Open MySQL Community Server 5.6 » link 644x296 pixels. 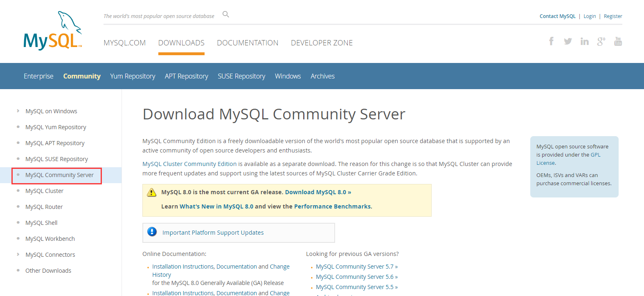pos(357,277)
